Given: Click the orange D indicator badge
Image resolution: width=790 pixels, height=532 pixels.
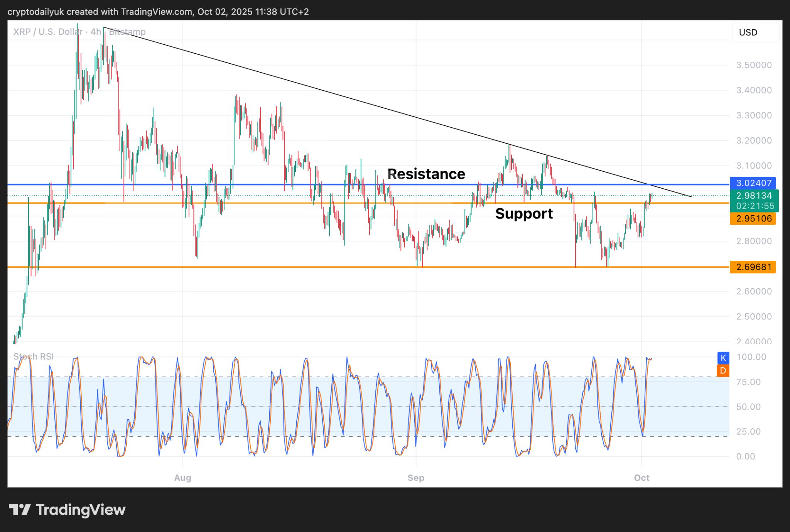Looking at the screenshot, I should 723,371.
